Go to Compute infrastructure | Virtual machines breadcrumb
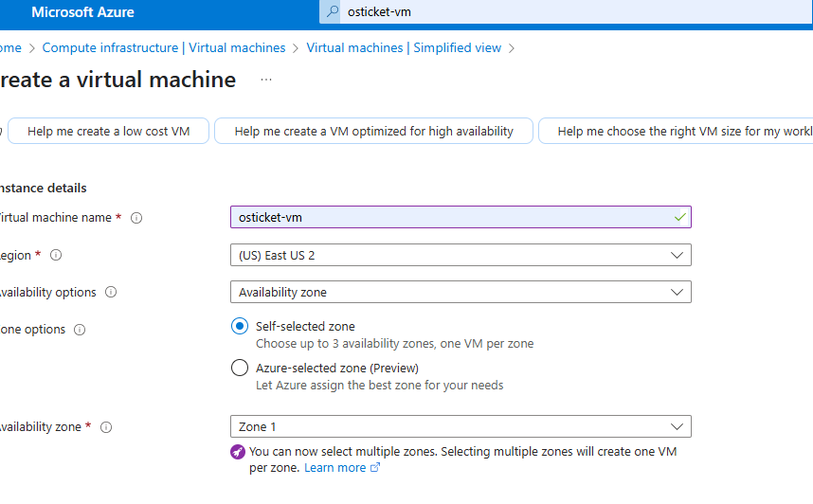 coord(163,47)
